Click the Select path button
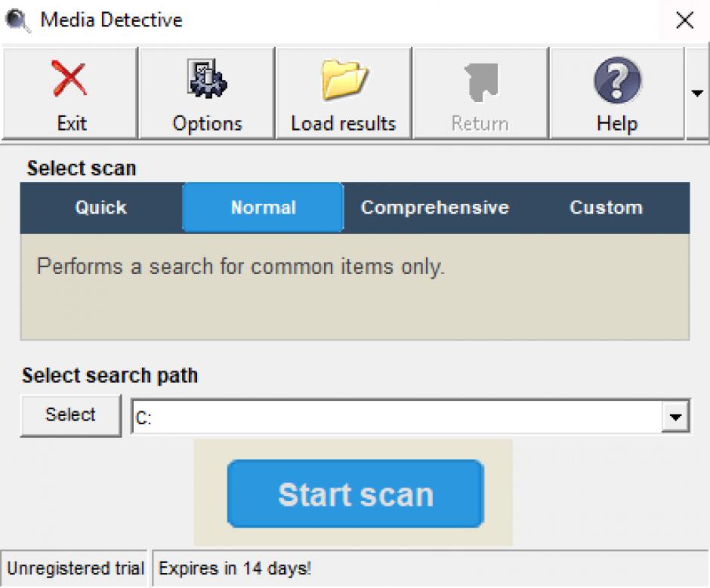Viewport: 710px width, 588px height. click(71, 415)
